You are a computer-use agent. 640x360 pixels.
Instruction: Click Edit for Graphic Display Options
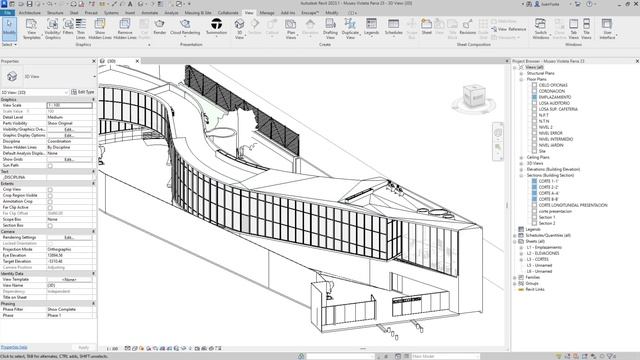(x=69, y=135)
